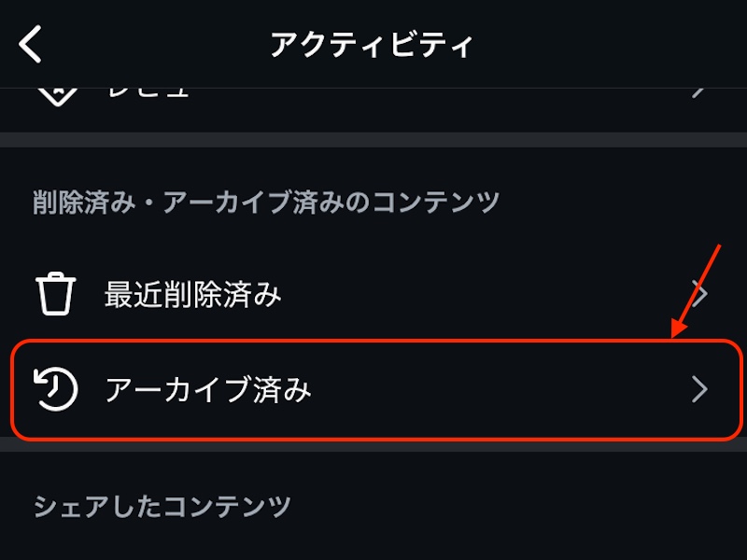Screen dimensions: 747x560
Task: Click the red annotation arrow
Action: [697, 289]
